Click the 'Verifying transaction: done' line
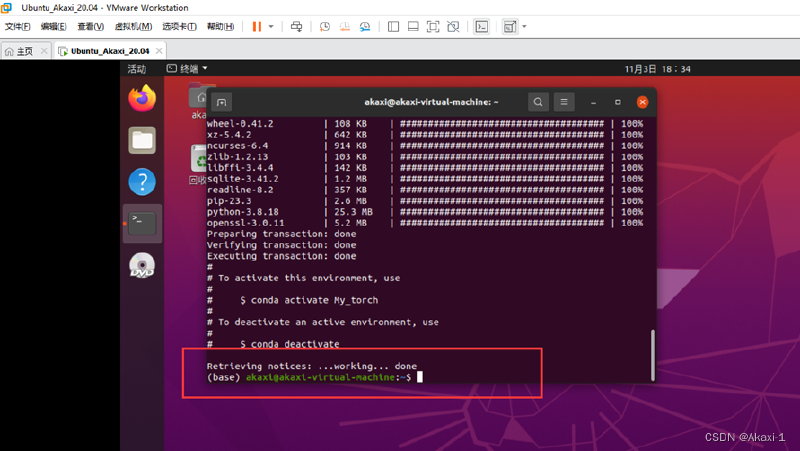The image size is (800, 451). coord(282,245)
